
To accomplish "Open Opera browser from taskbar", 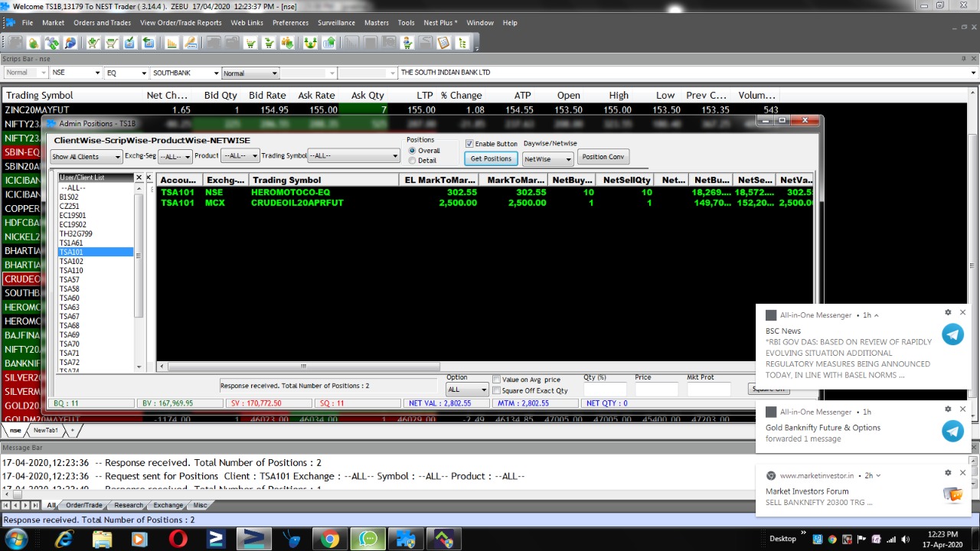I will (178, 539).
